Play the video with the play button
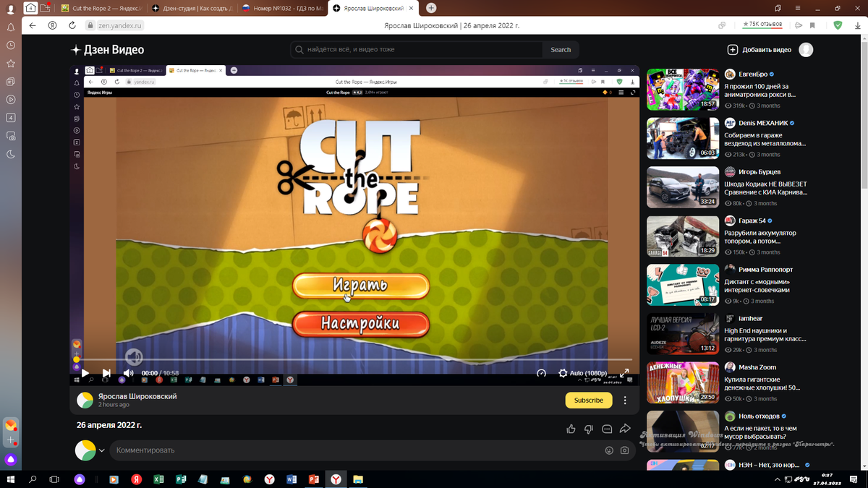 pyautogui.click(x=85, y=373)
